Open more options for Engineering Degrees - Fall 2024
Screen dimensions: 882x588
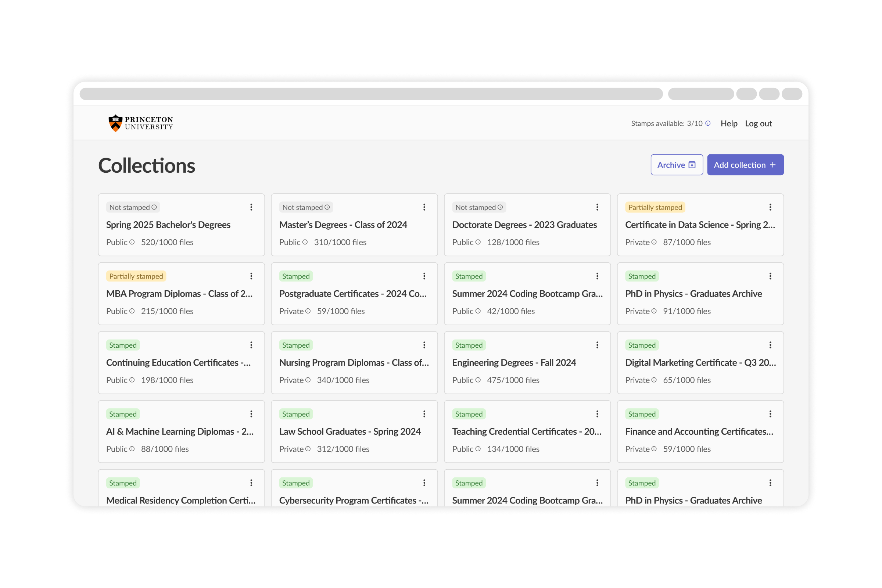click(598, 345)
